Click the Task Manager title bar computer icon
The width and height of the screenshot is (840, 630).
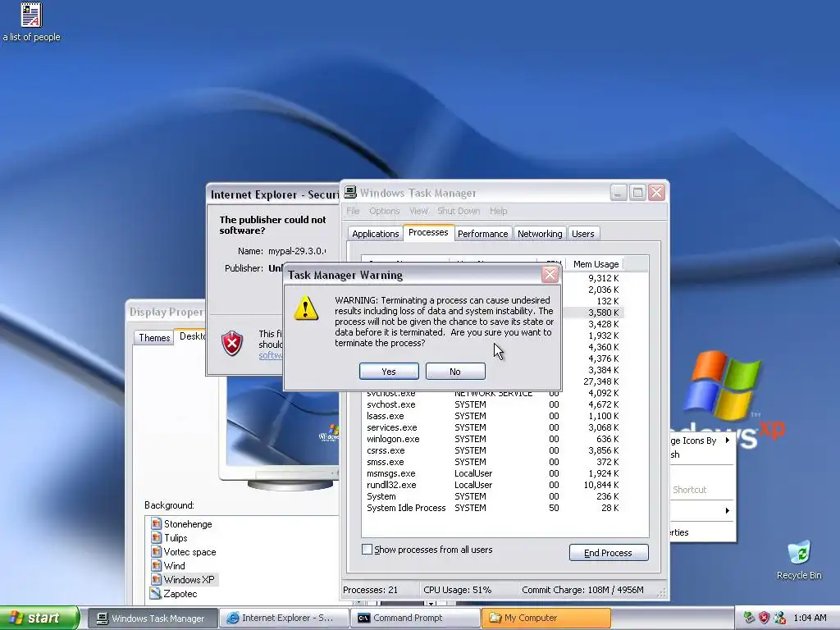click(x=350, y=192)
